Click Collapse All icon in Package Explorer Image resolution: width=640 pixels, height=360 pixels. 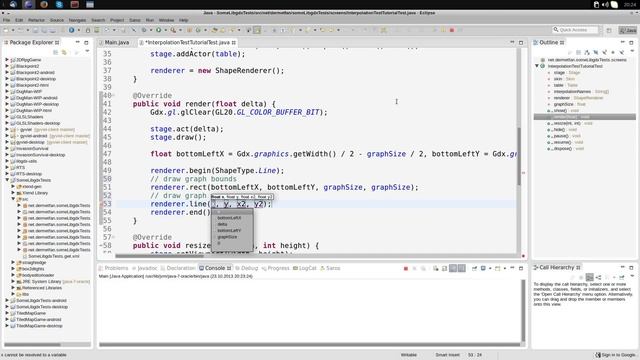[x=55, y=52]
